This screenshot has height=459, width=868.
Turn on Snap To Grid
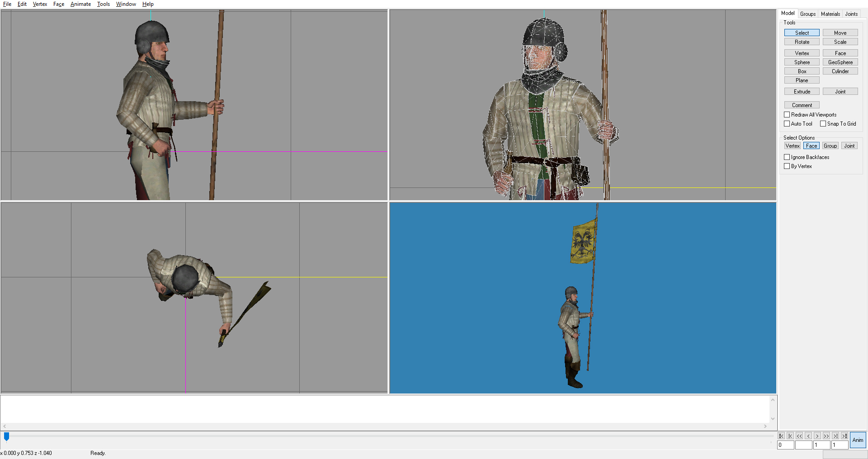(x=823, y=124)
